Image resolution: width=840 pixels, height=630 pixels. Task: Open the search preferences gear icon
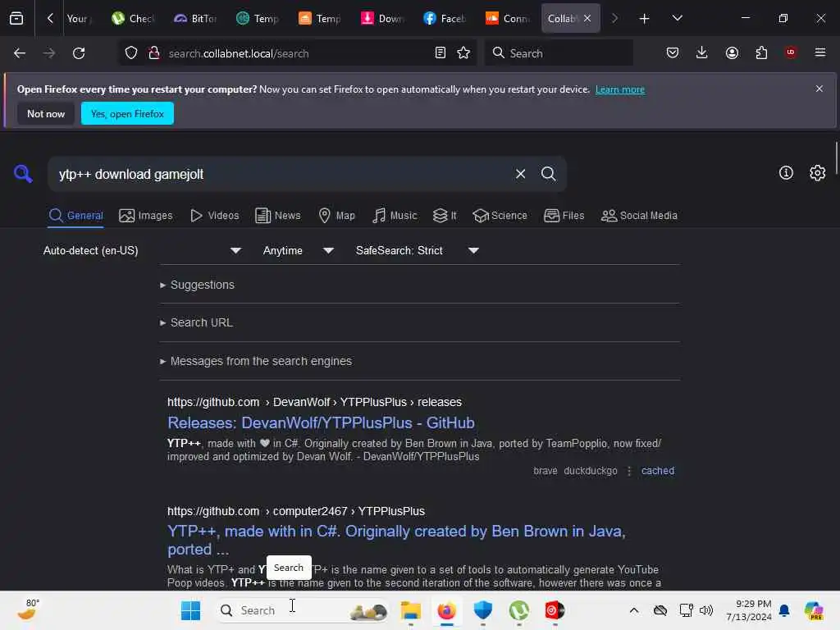coord(818,172)
